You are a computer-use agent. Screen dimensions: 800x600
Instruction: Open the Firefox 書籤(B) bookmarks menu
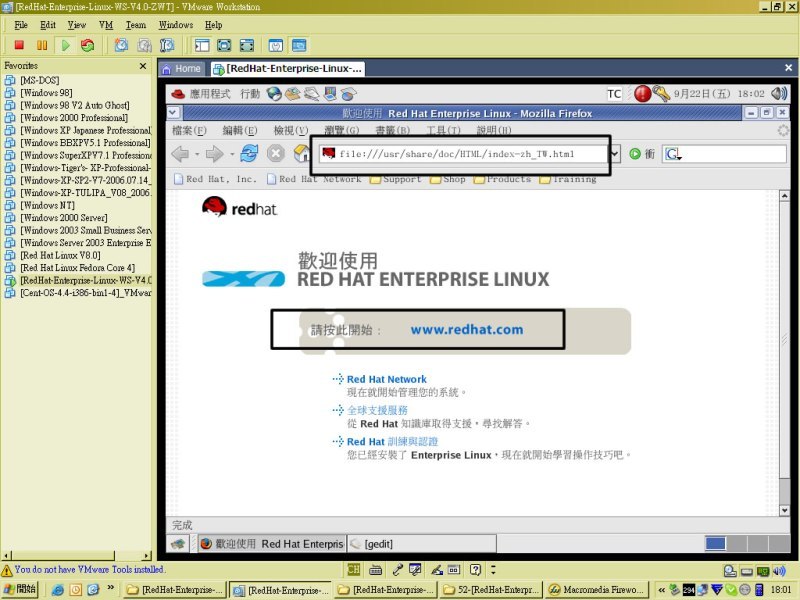pos(392,130)
